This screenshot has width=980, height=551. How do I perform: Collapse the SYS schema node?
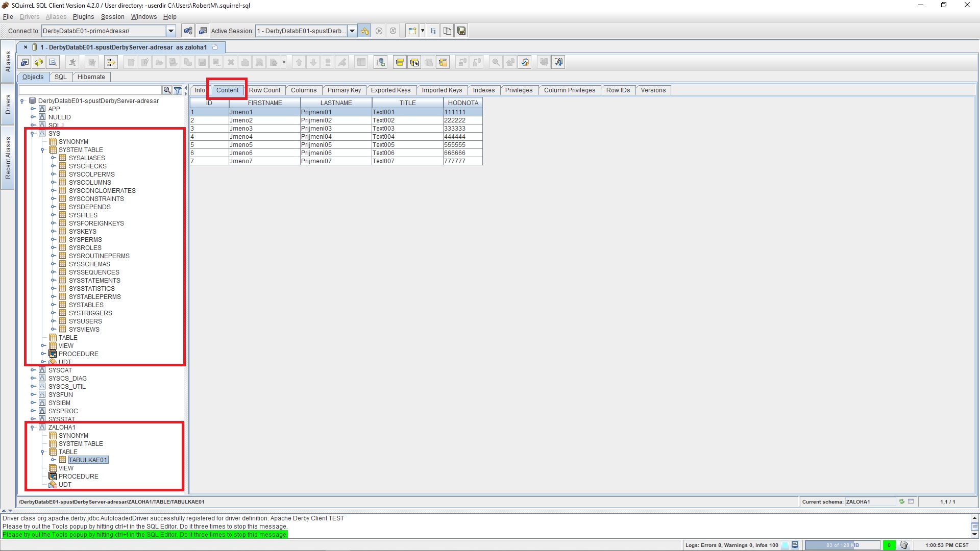click(x=32, y=134)
